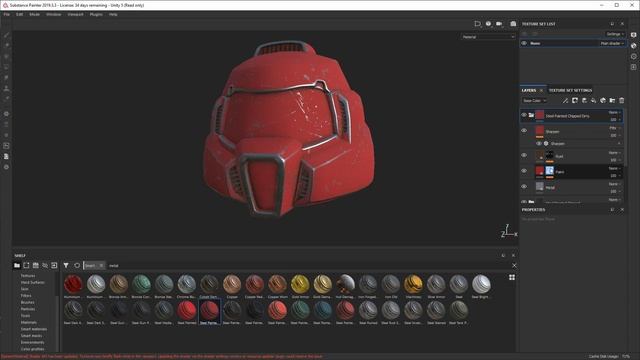Open the Material viewport mode dropdown
640x360 pixels.
(488, 37)
